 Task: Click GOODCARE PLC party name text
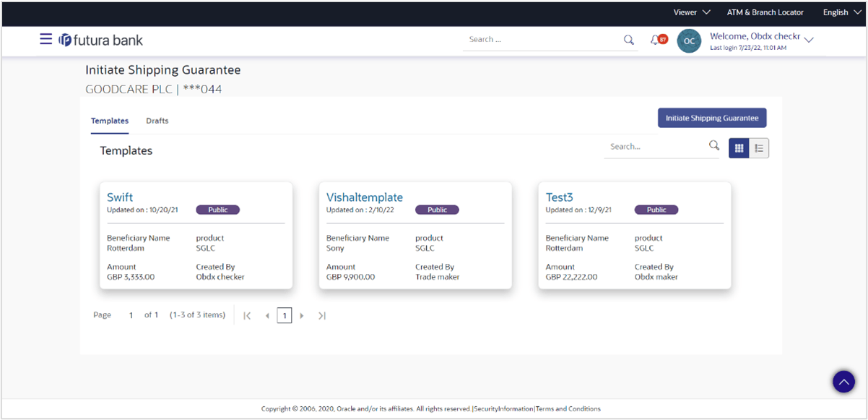129,90
